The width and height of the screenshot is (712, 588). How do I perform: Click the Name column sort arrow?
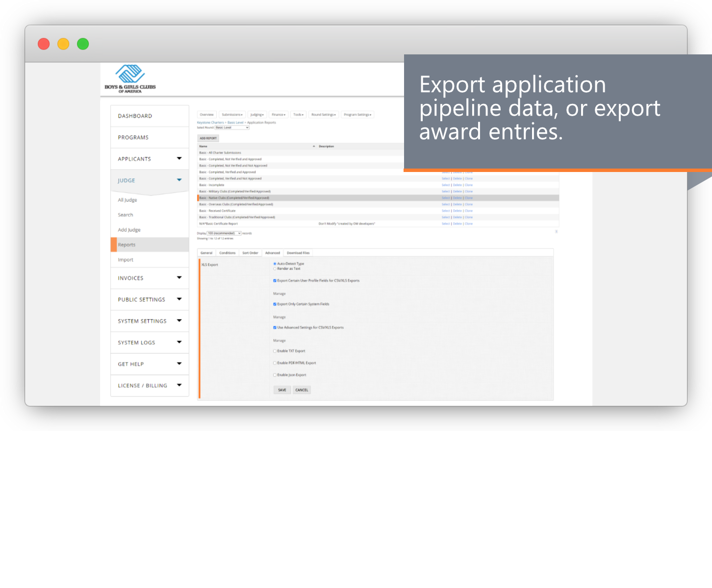[x=314, y=147]
